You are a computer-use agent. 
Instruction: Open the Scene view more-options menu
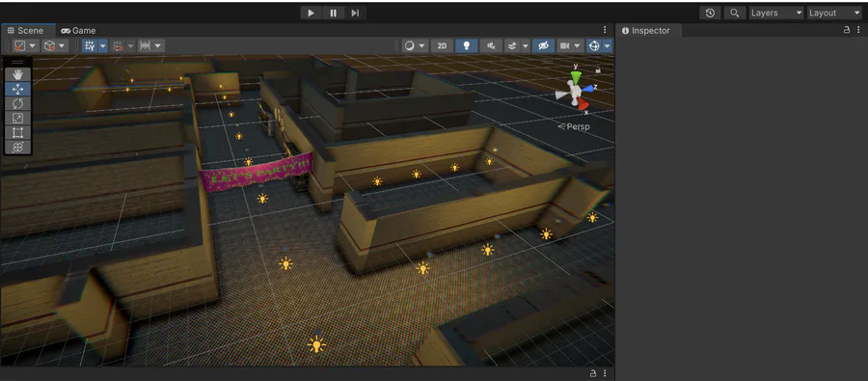[x=605, y=30]
